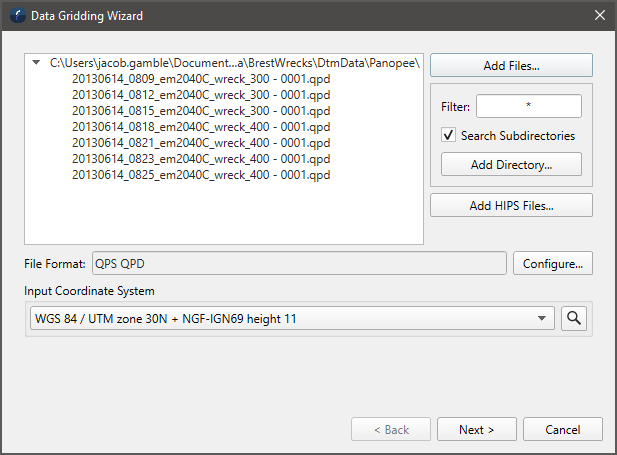Cancel the Data Gridding Wizard

coord(563,430)
